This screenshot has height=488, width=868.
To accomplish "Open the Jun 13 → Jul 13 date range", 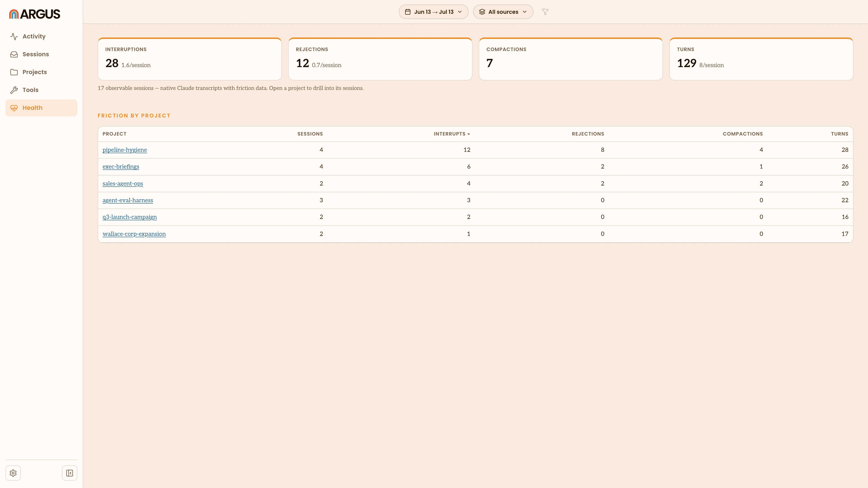I will pyautogui.click(x=433, y=12).
